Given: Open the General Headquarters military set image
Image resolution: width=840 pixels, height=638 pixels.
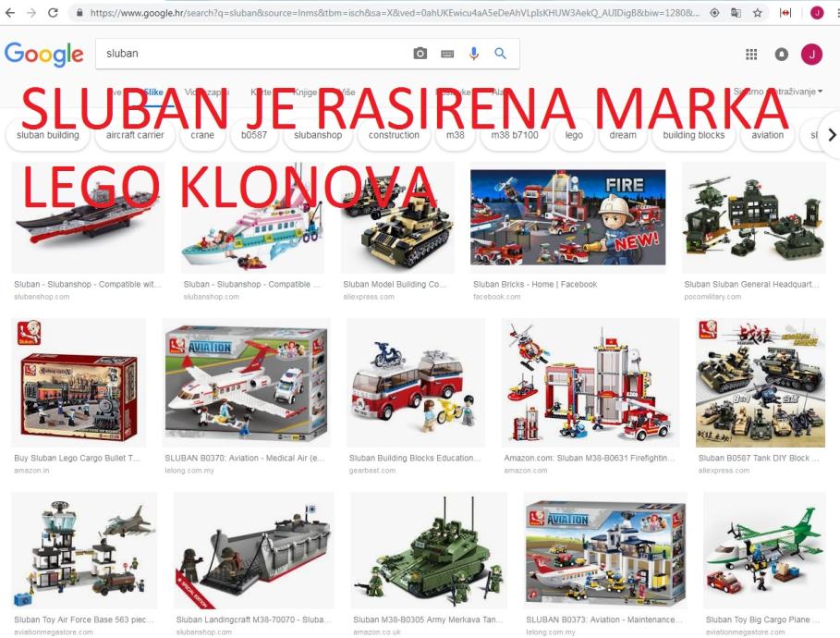Looking at the screenshot, I should tap(754, 217).
